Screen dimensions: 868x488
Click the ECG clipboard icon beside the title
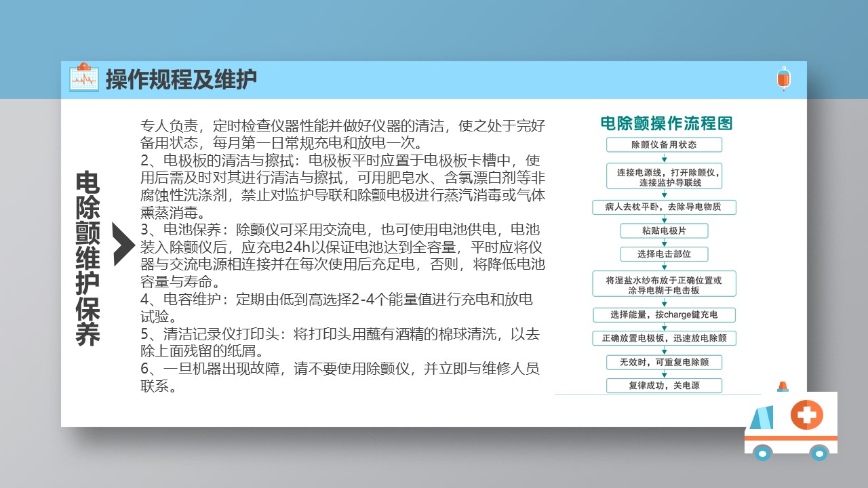coord(84,78)
